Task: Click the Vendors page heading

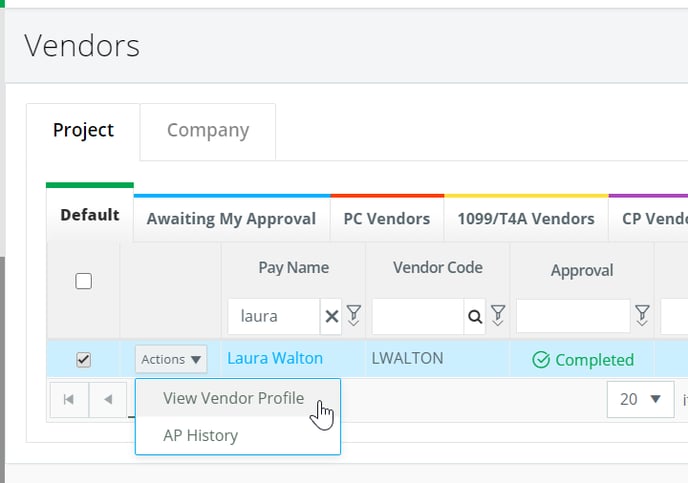Action: (82, 46)
